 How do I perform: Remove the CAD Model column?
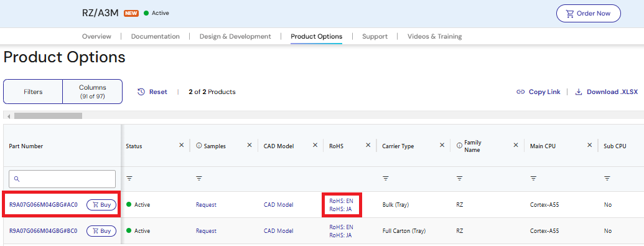pyautogui.click(x=315, y=145)
